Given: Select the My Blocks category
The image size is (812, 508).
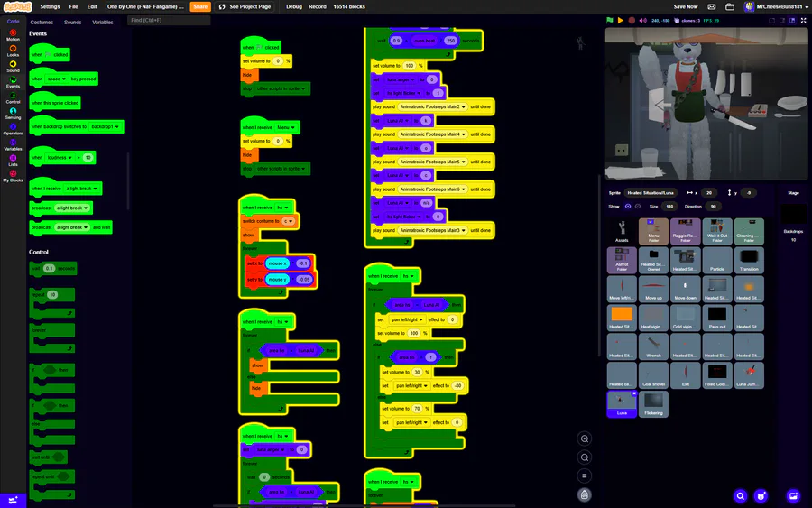Looking at the screenshot, I should (13, 176).
